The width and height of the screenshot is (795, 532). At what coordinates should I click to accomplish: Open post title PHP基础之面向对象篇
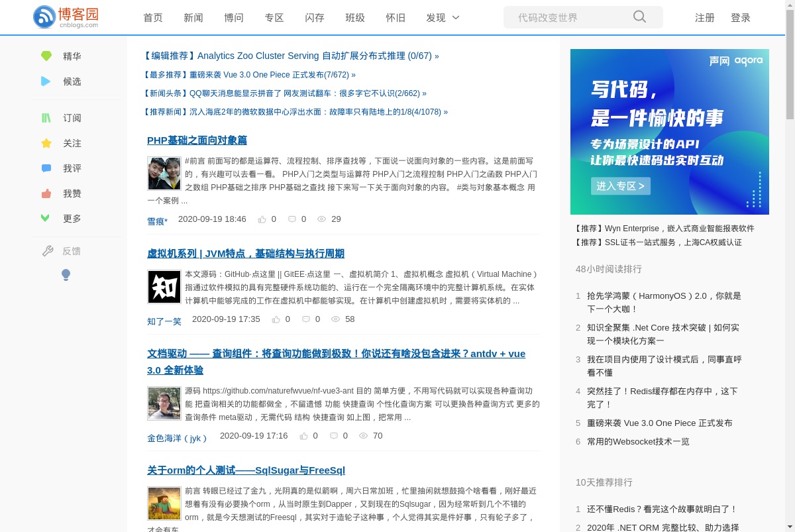click(197, 140)
